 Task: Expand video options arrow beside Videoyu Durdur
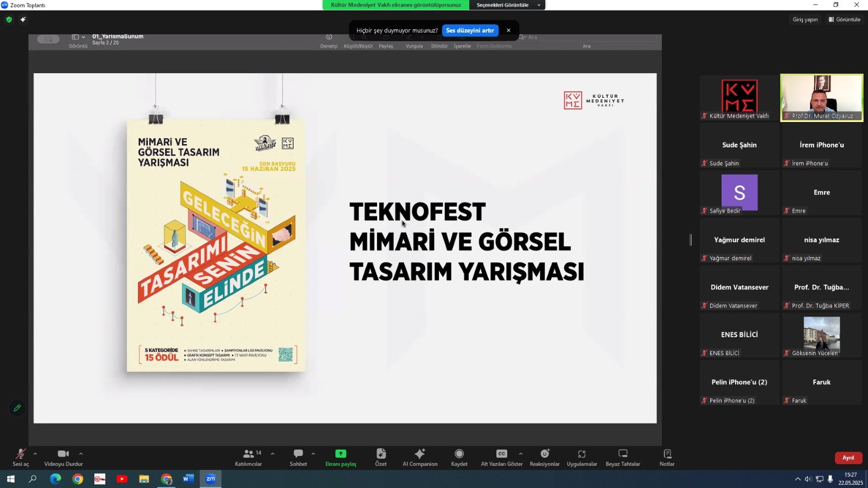pos(81,454)
